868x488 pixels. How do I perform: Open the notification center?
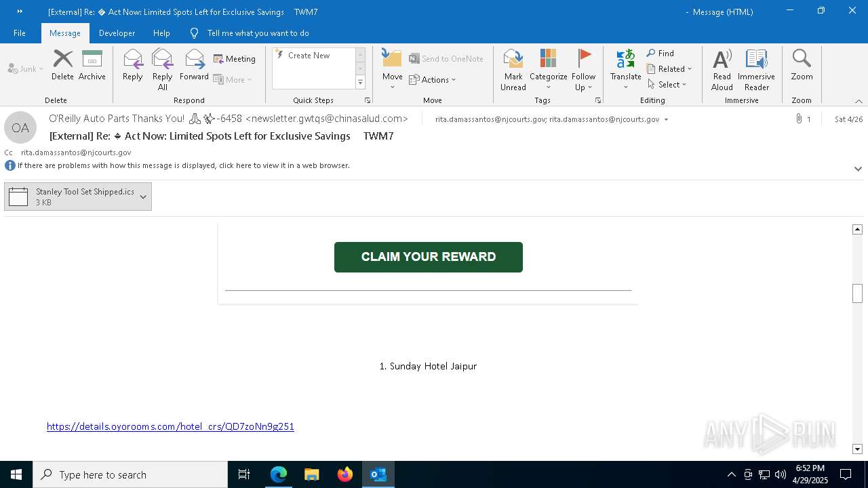(846, 474)
